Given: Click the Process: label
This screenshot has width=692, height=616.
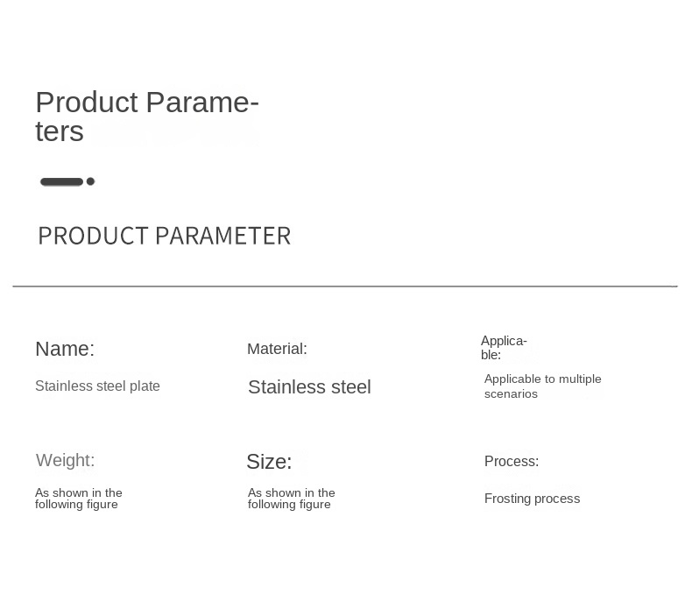Looking at the screenshot, I should [512, 462].
